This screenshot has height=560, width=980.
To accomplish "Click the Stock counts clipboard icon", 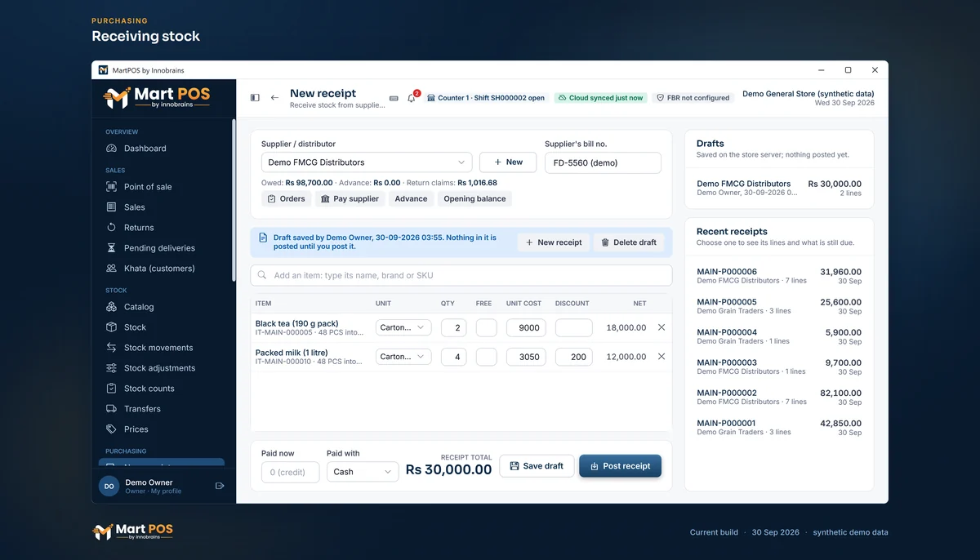I will tap(111, 389).
